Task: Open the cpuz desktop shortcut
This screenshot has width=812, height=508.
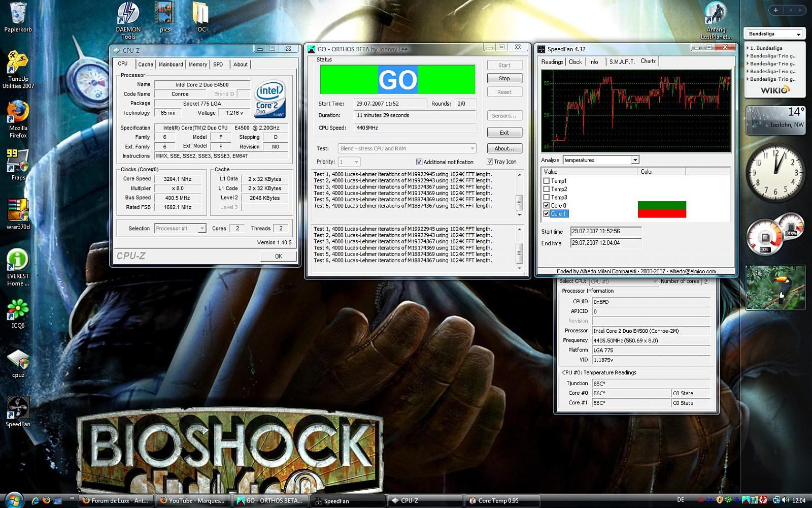Action: (x=18, y=363)
